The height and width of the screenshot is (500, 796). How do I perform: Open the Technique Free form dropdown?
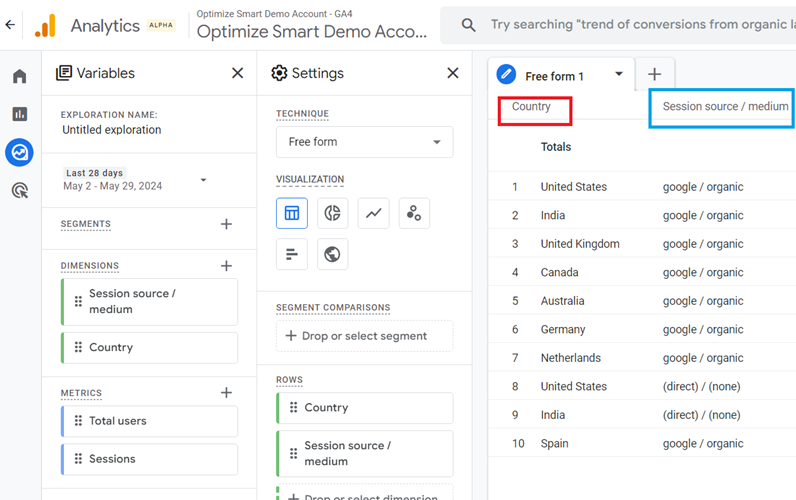point(364,142)
